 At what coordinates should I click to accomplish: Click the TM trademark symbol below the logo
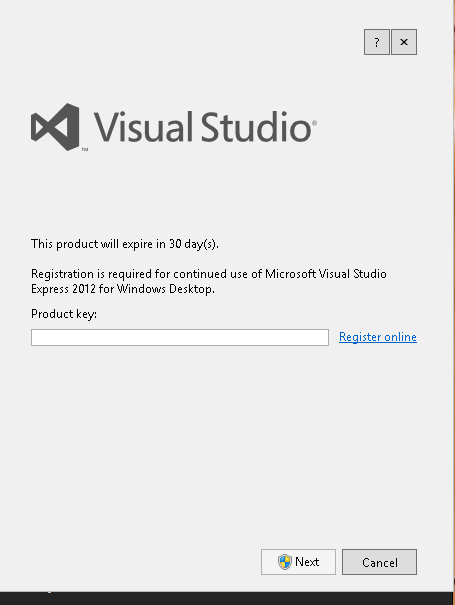tap(85, 149)
